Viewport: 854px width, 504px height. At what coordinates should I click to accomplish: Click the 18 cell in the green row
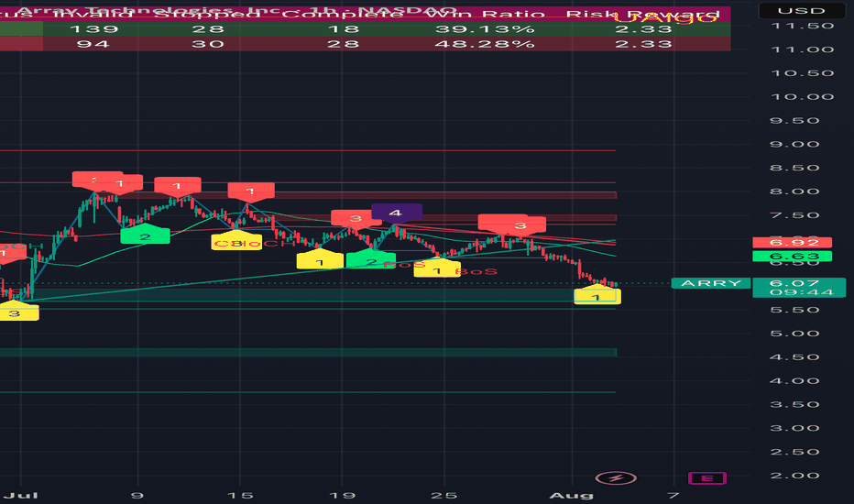coord(343,29)
